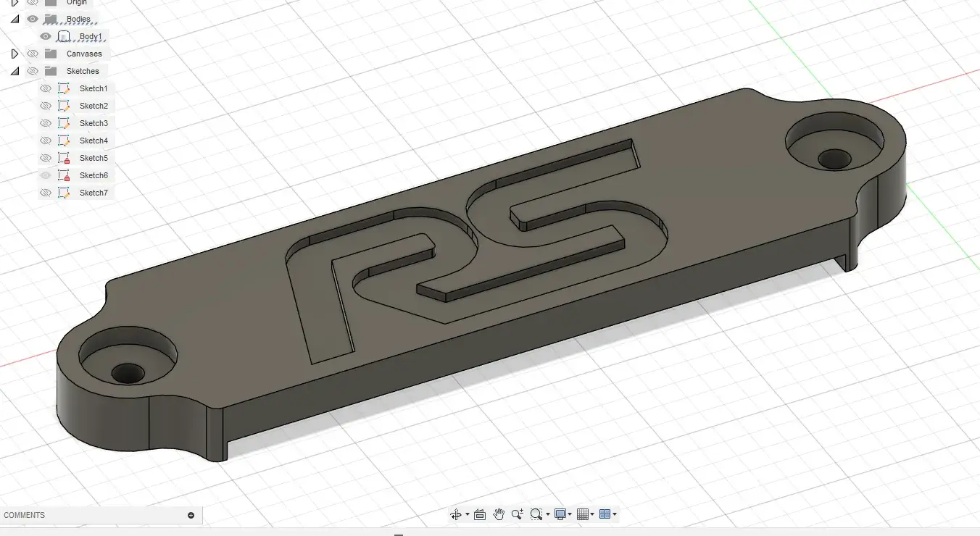
Task: Open the Viewports layout icon
Action: pyautogui.click(x=605, y=514)
